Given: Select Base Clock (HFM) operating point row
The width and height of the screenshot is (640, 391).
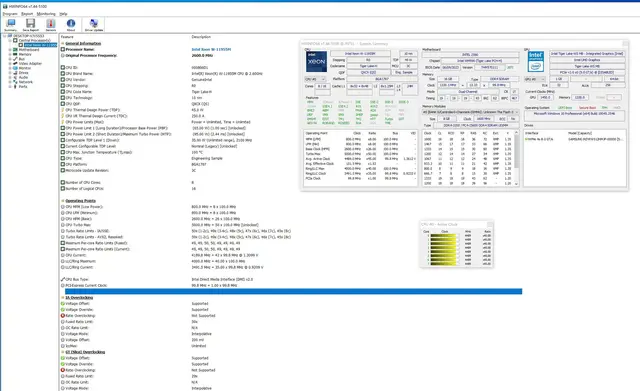Looking at the screenshot, I should (x=361, y=149).
